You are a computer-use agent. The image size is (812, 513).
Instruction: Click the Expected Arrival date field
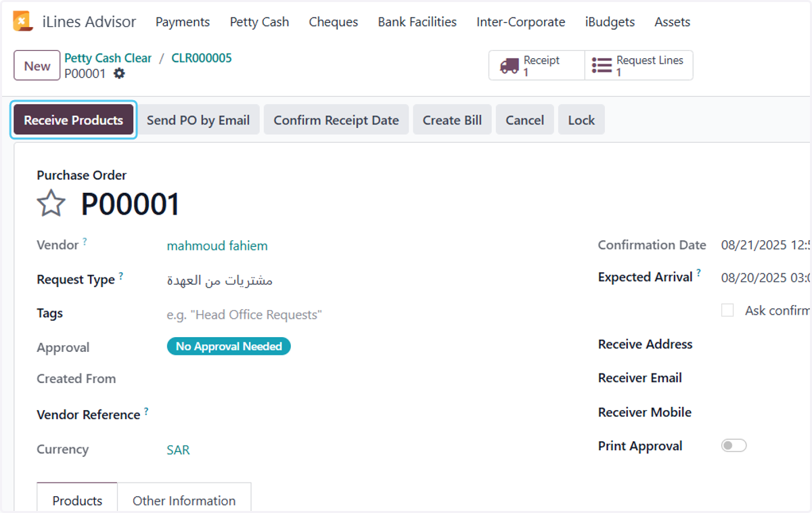coord(766,277)
